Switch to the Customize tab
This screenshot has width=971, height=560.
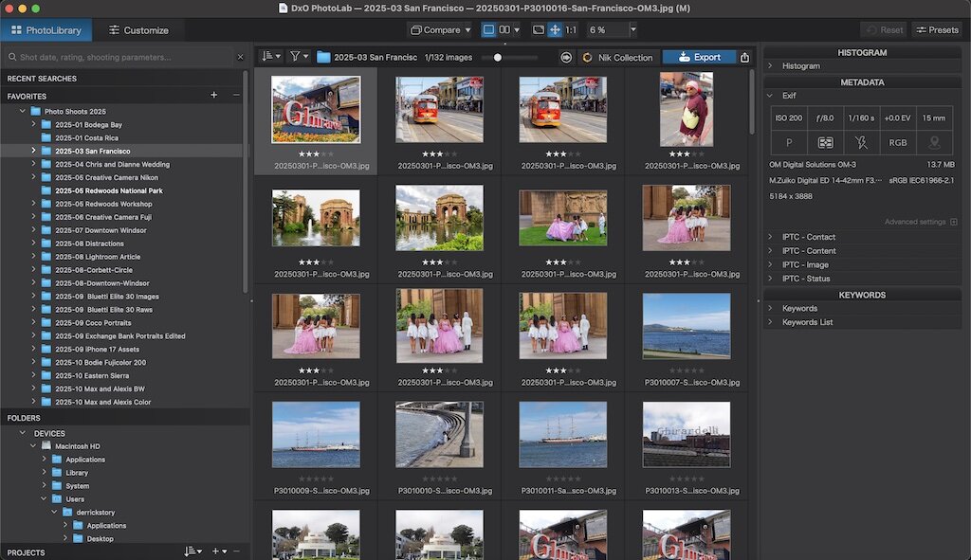click(138, 30)
